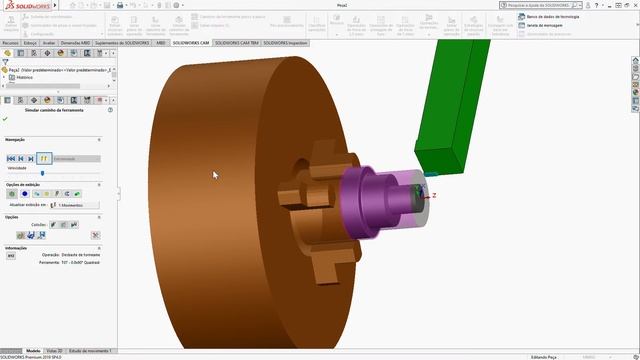Open DisplayManager sphere icon in upper panel row
The width and height of the screenshot is (640, 360).
point(60,53)
